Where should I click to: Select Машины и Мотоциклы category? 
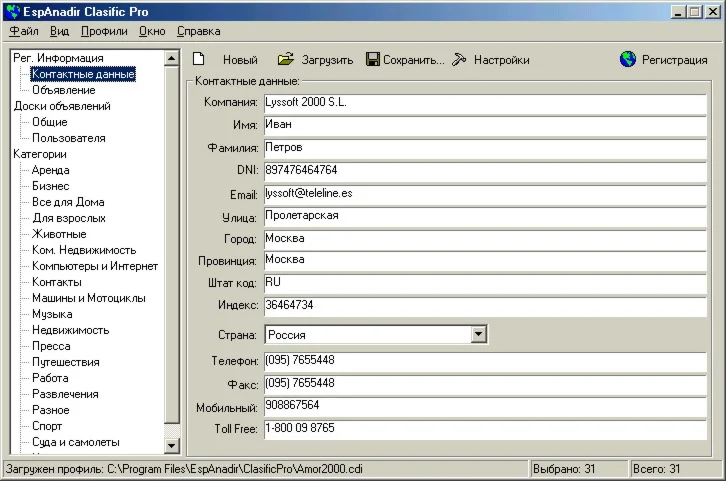click(88, 298)
